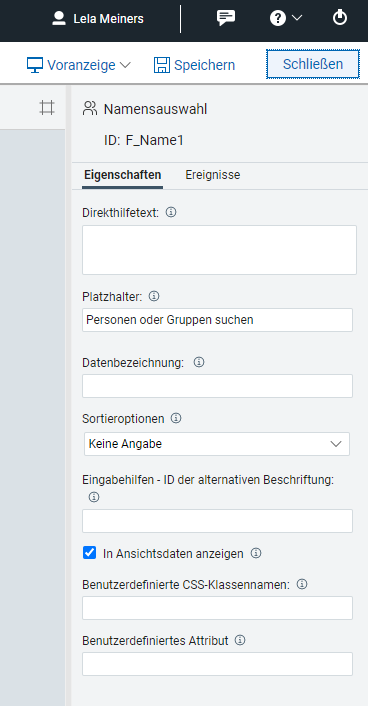Show info for Direkthilfetext
The height and width of the screenshot is (706, 368).
(171, 212)
